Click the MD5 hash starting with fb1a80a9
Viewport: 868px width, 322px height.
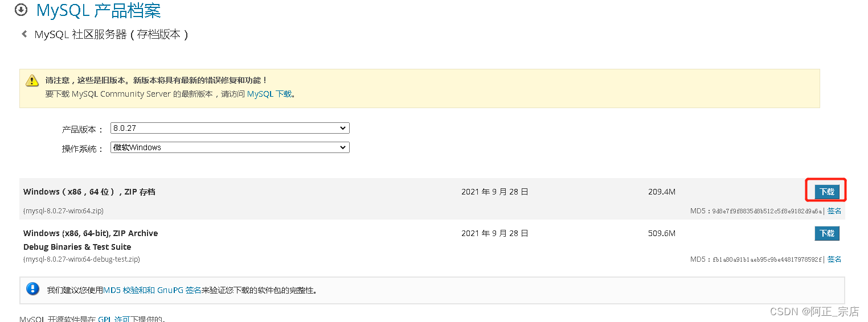pos(767,259)
